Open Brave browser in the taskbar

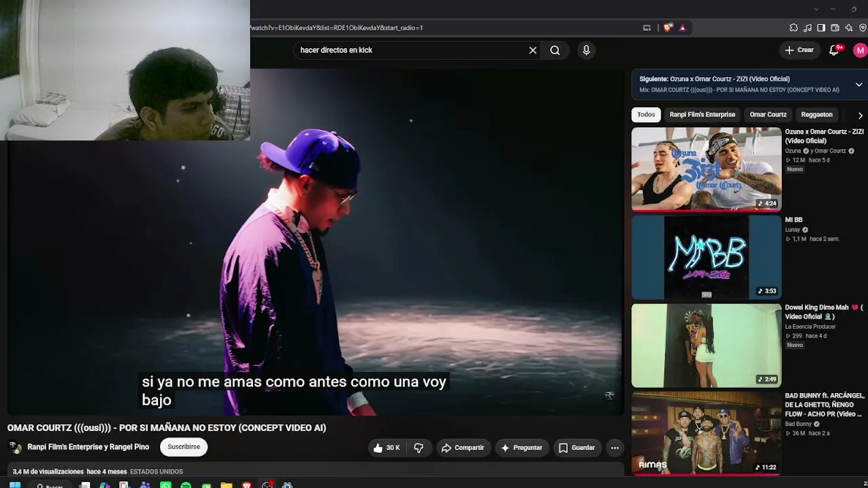[247, 485]
